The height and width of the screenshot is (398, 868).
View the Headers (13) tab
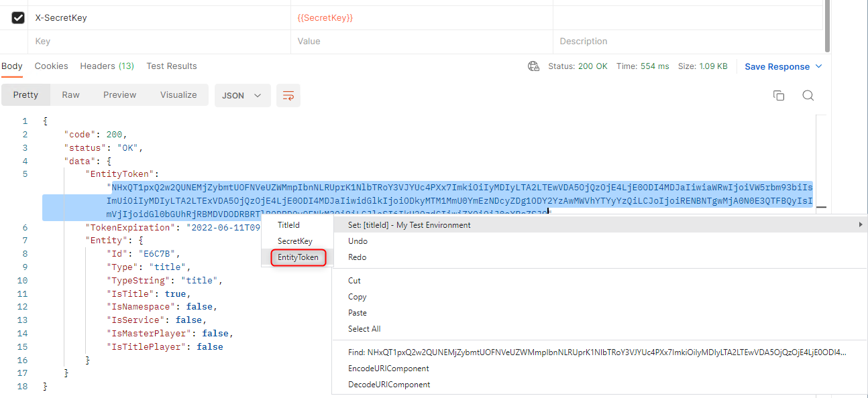click(x=107, y=66)
